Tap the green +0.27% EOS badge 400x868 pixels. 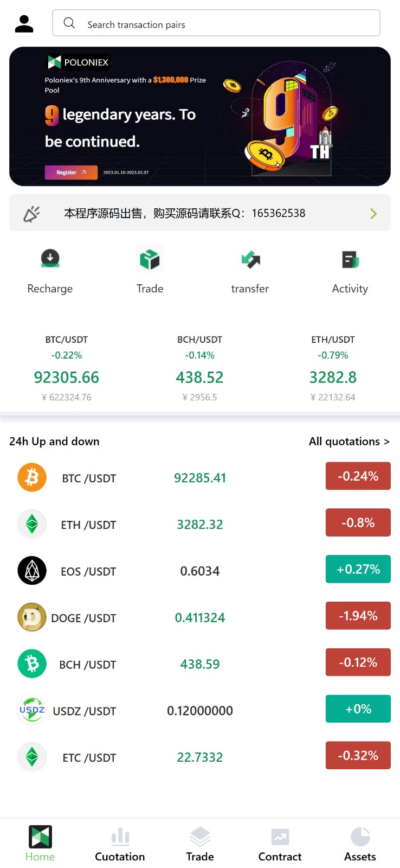[358, 569]
